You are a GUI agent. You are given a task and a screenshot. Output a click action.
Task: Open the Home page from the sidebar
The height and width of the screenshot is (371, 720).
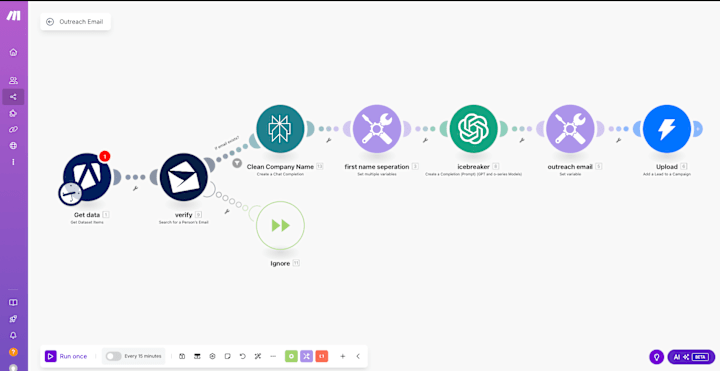click(13, 52)
